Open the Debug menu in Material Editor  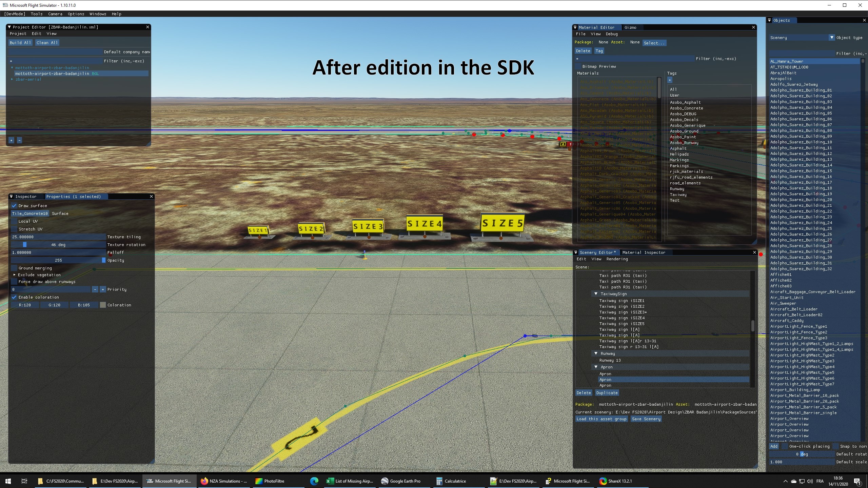click(611, 34)
